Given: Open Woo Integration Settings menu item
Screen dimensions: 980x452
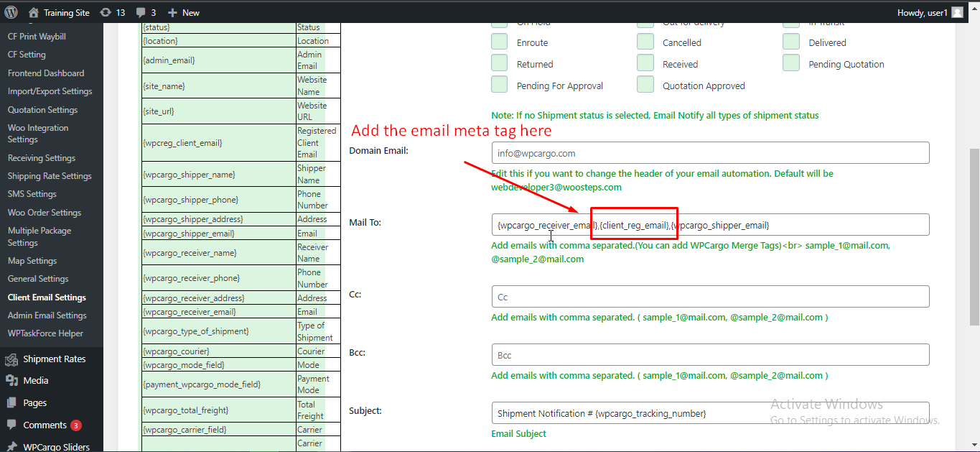Looking at the screenshot, I should coord(38,134).
